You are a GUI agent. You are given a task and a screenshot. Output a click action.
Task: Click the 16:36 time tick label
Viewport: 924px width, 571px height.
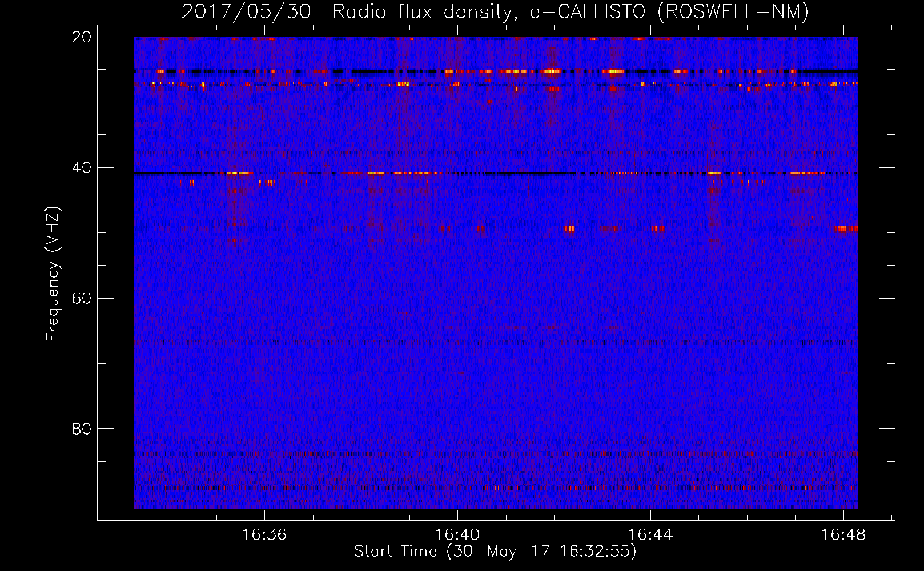(264, 535)
